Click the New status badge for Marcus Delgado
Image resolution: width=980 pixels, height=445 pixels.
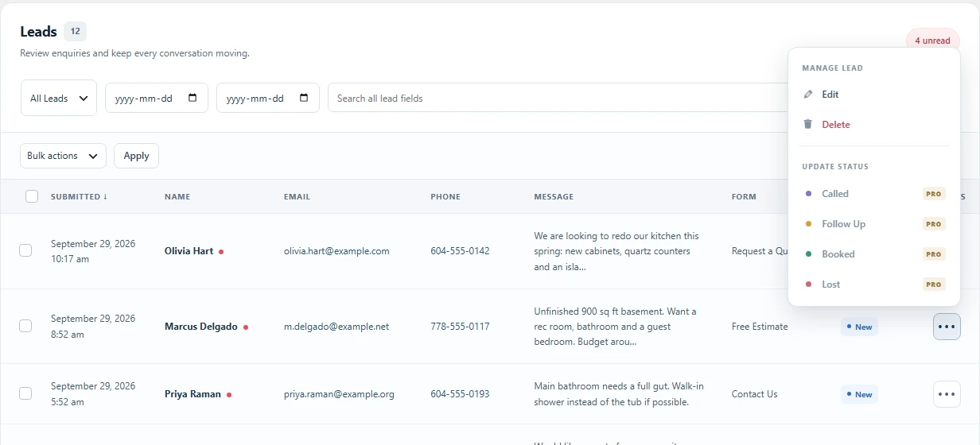tap(859, 327)
